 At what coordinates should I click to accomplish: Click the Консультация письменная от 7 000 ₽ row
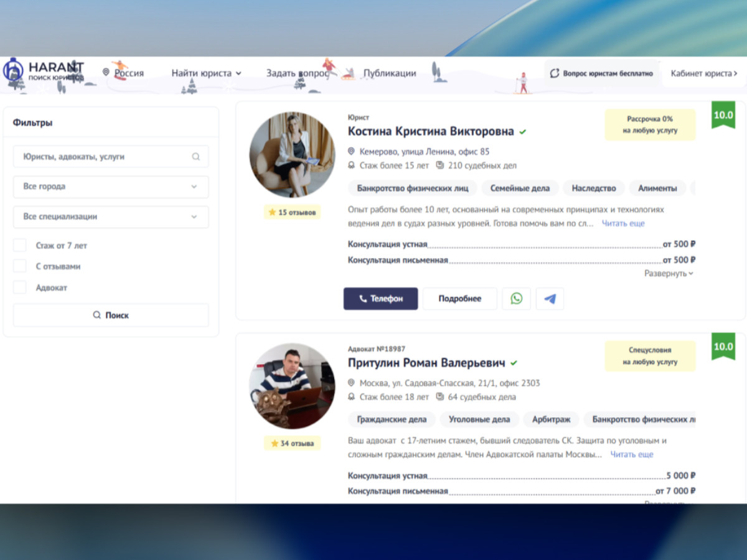click(522, 491)
